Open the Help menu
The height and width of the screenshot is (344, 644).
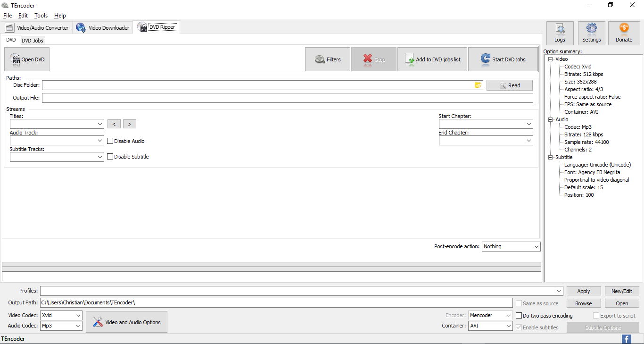pyautogui.click(x=60, y=16)
